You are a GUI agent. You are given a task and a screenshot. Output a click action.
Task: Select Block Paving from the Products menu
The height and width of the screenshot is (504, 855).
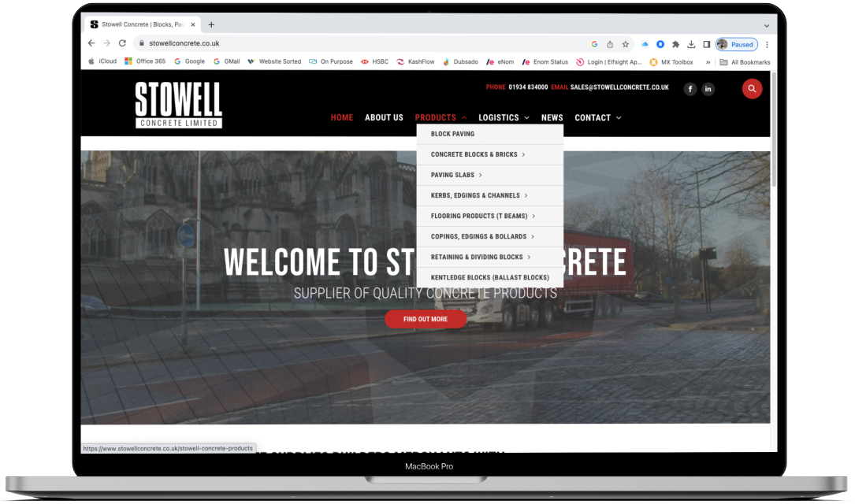click(x=452, y=134)
